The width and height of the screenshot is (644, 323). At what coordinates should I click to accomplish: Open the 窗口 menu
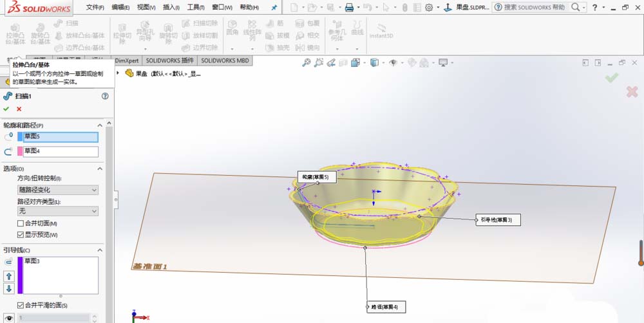pos(222,7)
